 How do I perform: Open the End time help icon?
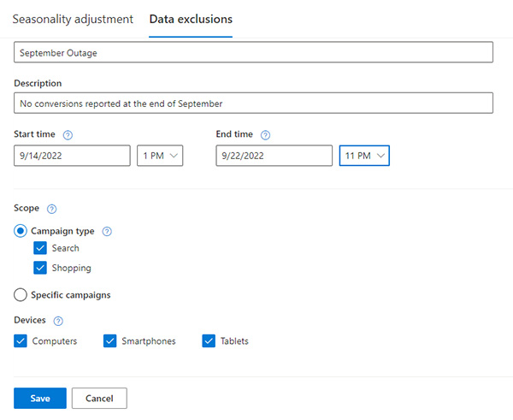coord(265,135)
